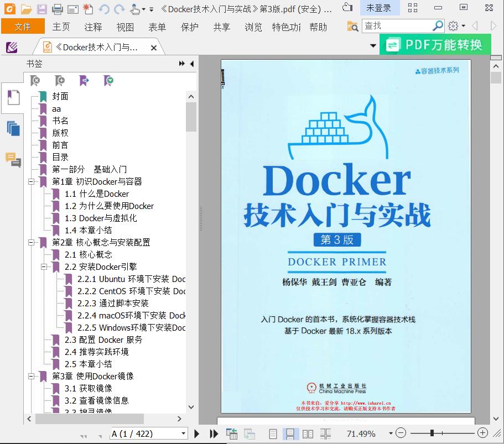Click the delete bookmark icon
This screenshot has width=504, height=444.
click(35, 80)
